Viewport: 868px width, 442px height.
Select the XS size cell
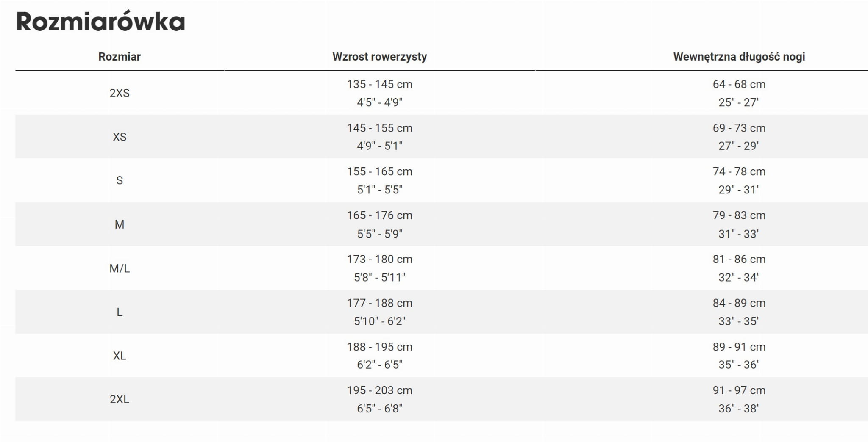[120, 137]
